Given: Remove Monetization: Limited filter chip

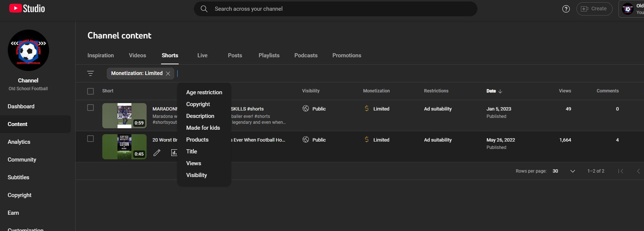Looking at the screenshot, I should [x=168, y=74].
